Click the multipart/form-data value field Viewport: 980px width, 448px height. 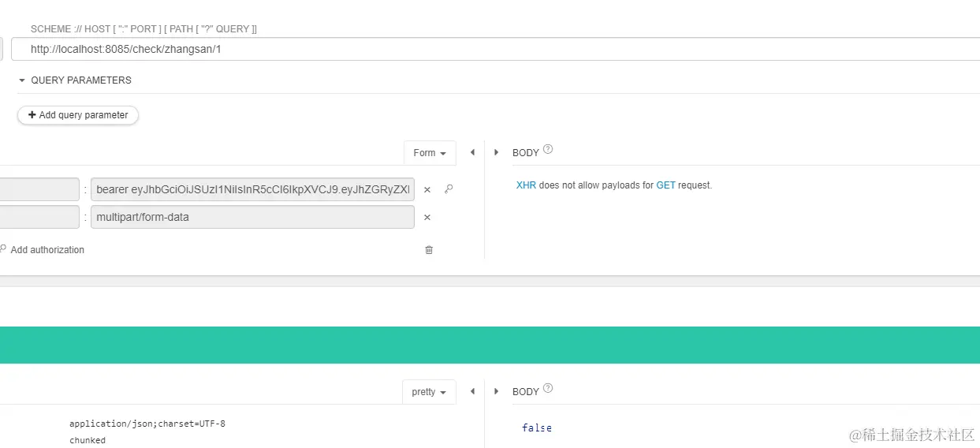click(x=252, y=217)
